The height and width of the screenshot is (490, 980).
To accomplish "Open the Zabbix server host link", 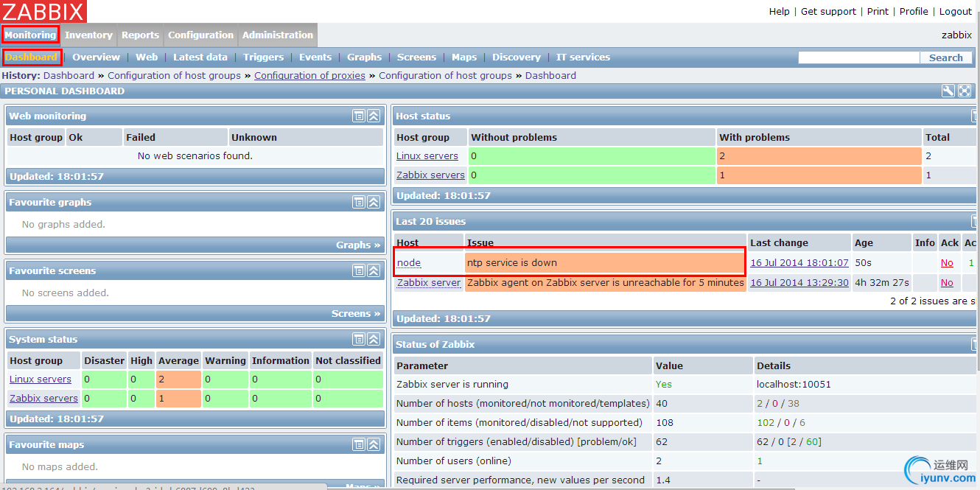I will coord(429,282).
